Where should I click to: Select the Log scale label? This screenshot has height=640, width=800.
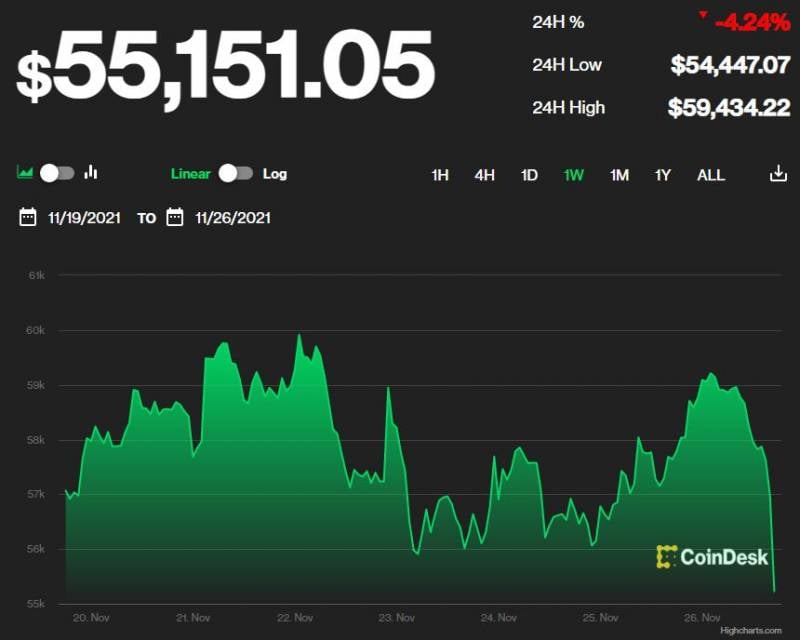(274, 174)
